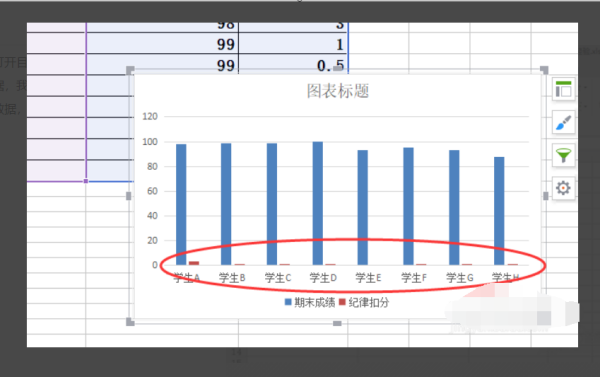The image size is (600, 377).
Task: Click the y-axis value 100
Action: tap(150, 142)
